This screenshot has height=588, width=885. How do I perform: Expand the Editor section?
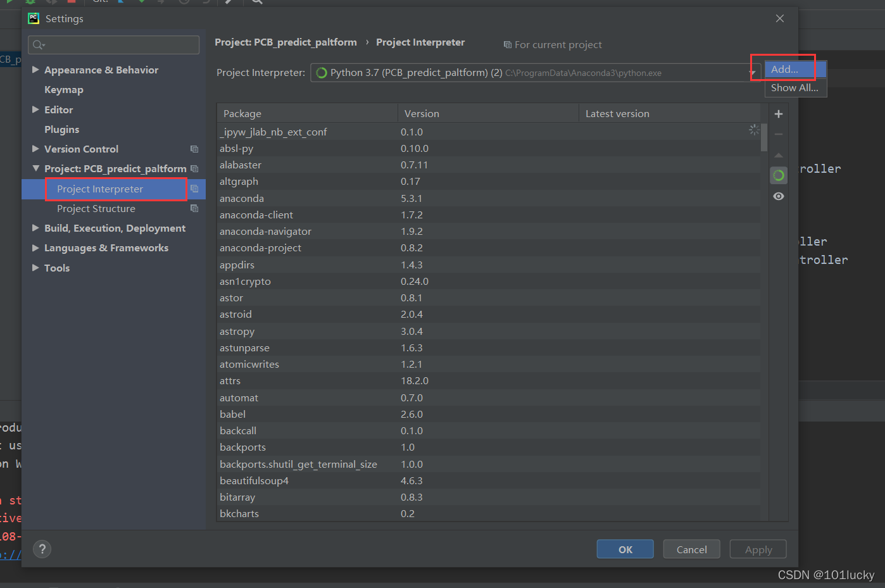[x=35, y=109]
